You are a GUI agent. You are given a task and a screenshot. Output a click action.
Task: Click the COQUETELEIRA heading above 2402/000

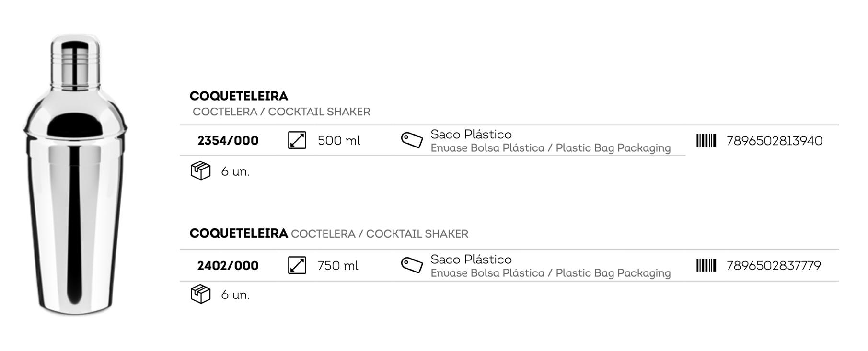coord(239,233)
